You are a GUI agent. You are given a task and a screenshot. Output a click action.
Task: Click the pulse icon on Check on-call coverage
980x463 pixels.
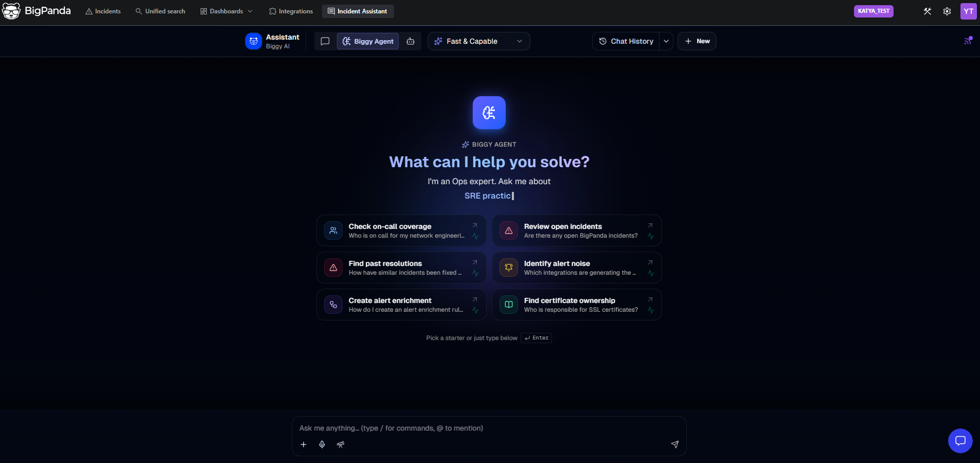[475, 236]
